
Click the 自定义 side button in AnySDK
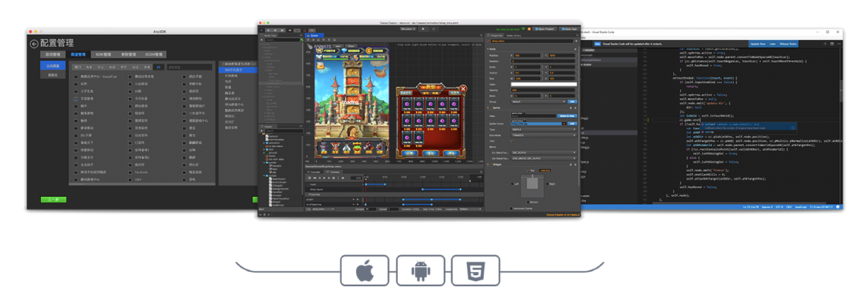53,75
